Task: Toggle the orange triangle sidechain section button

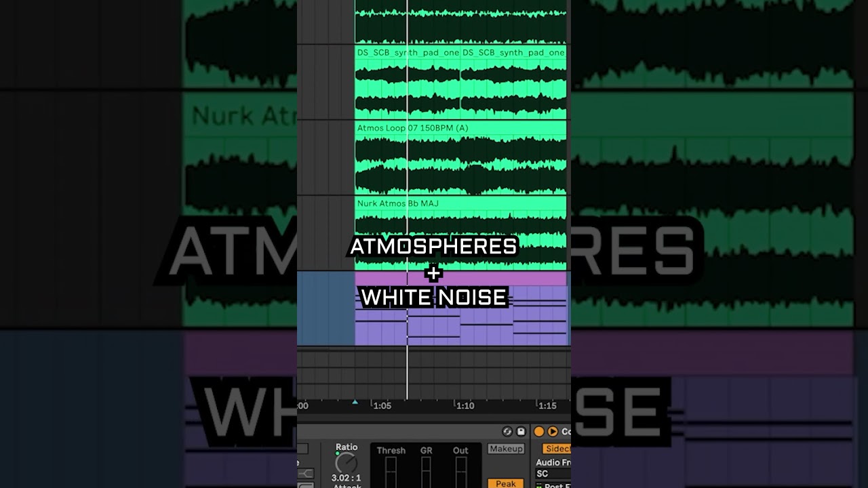Action: tap(553, 432)
